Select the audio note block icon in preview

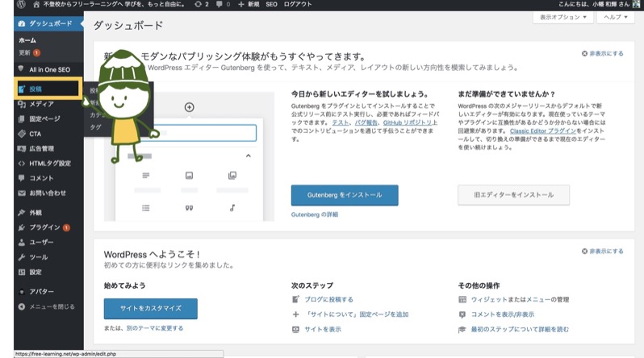[232, 208]
